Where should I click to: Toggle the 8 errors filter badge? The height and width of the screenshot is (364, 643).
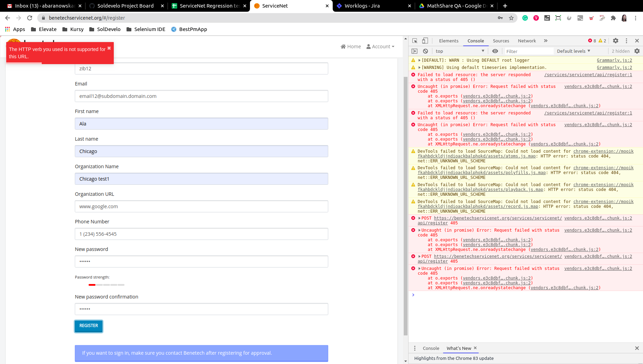click(x=592, y=41)
